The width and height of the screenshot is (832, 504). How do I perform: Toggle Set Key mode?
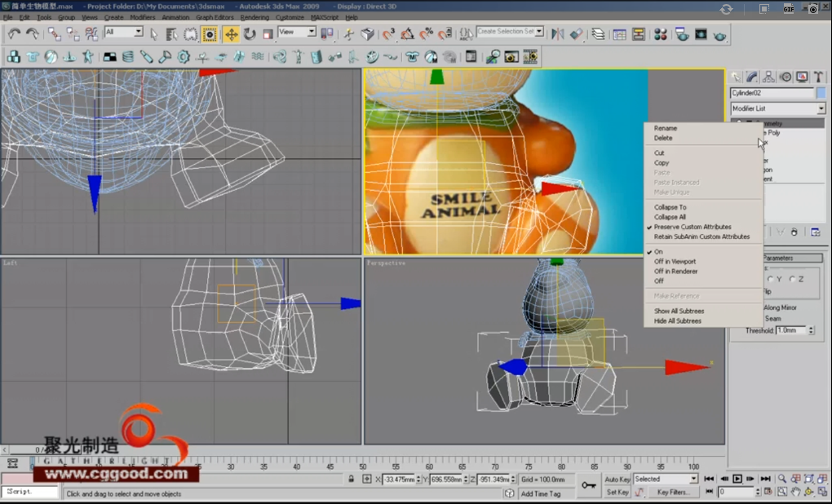[x=617, y=492]
